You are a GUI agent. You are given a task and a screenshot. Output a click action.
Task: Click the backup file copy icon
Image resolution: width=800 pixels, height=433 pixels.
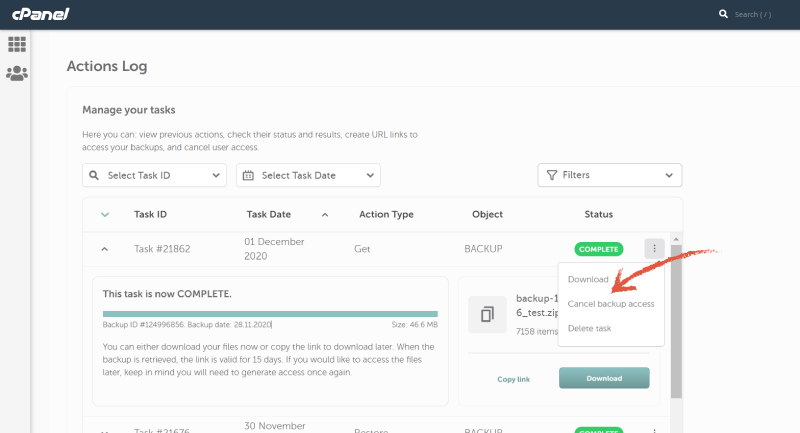coord(487,314)
